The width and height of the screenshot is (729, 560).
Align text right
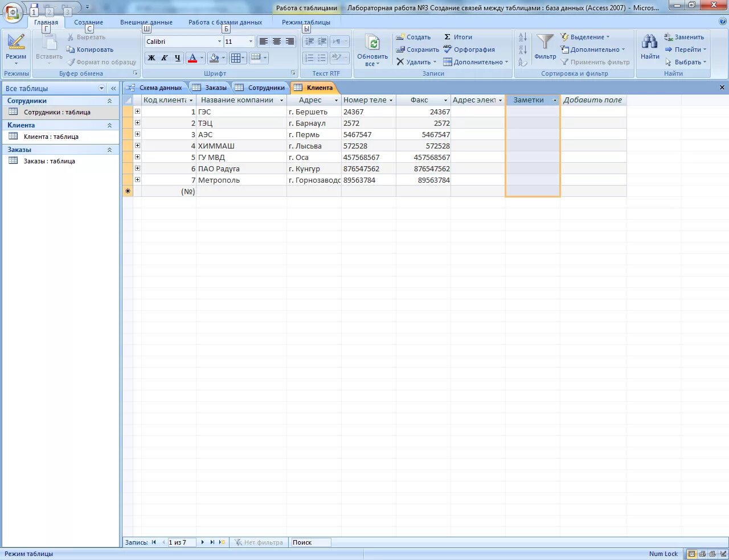coord(290,42)
